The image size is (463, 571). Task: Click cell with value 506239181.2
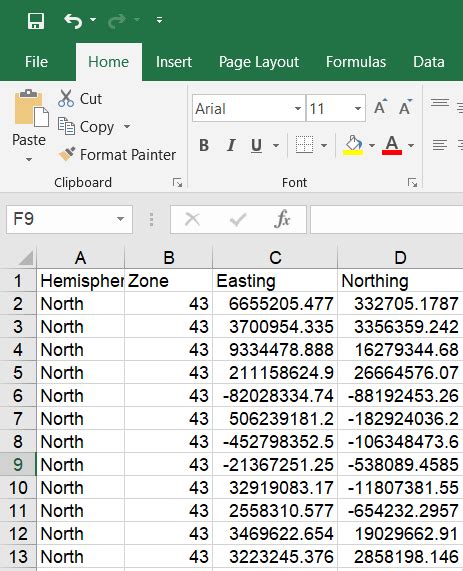point(275,418)
